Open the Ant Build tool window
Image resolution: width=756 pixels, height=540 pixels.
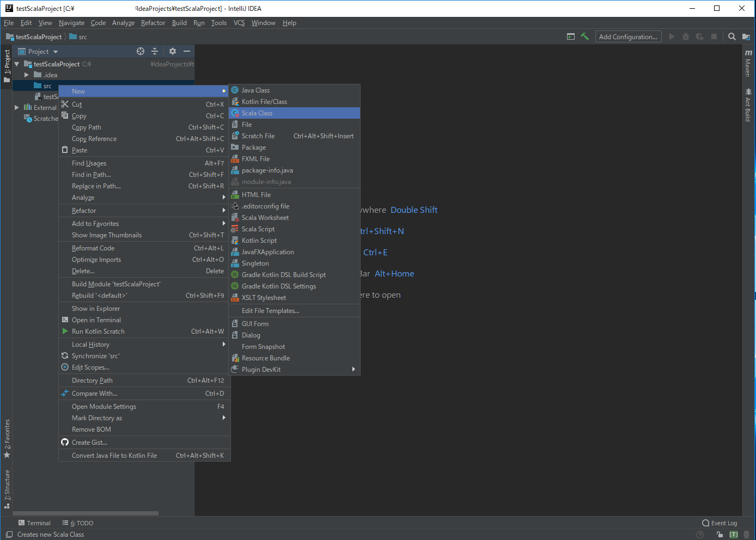748,105
